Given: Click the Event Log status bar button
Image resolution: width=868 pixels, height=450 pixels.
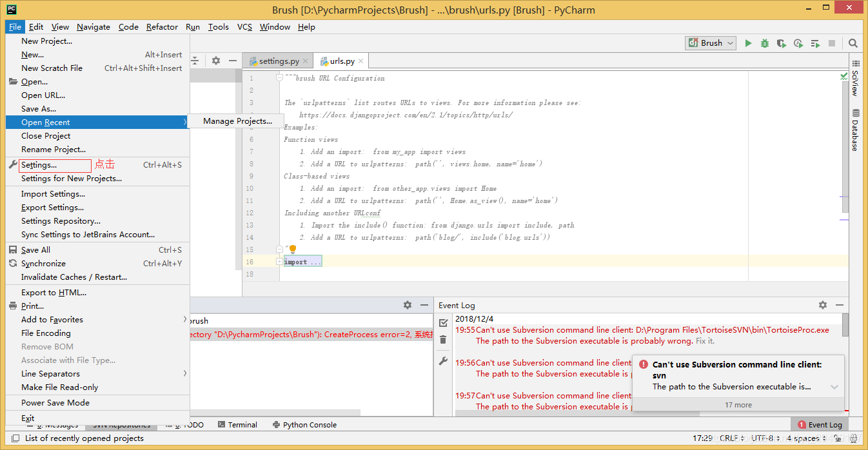Looking at the screenshot, I should pyautogui.click(x=819, y=425).
